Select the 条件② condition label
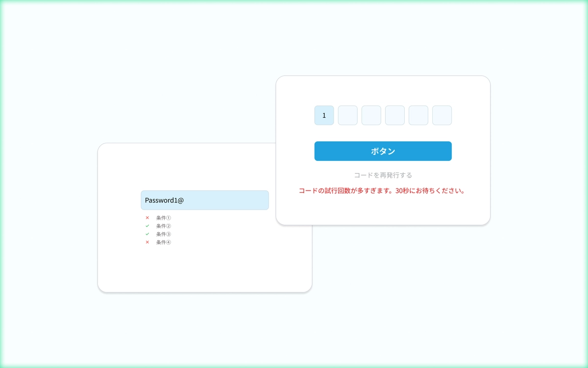 [x=163, y=226]
